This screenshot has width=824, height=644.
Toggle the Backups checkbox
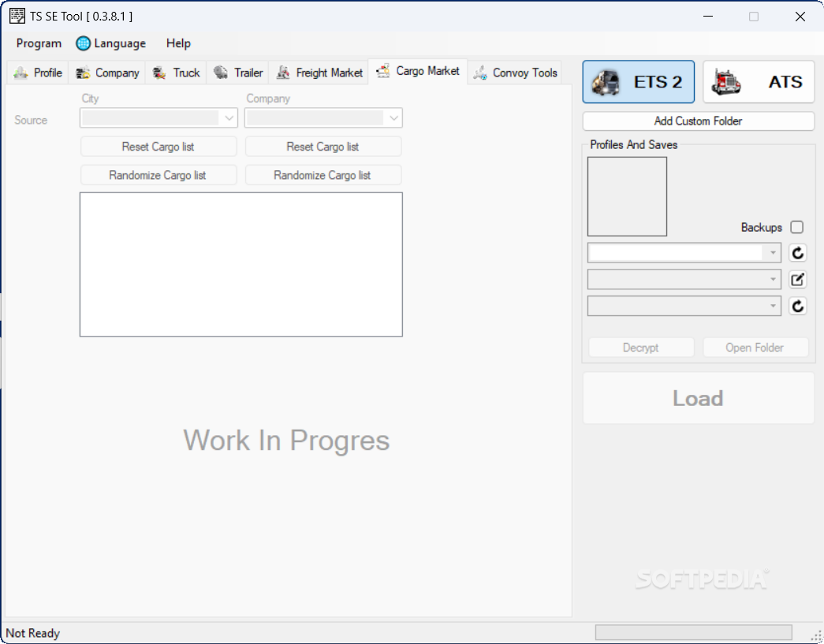click(x=796, y=227)
